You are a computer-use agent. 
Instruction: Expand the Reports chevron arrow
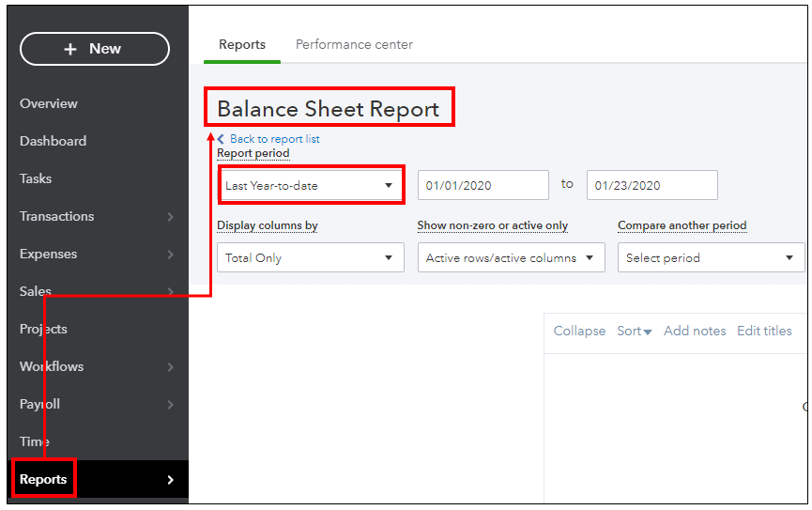click(170, 480)
